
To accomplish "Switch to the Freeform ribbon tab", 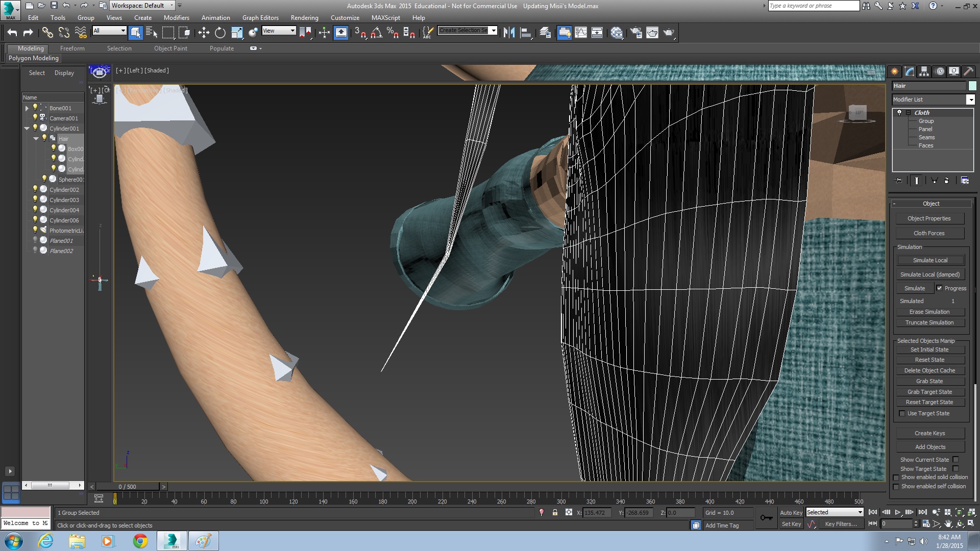I will pos(72,48).
